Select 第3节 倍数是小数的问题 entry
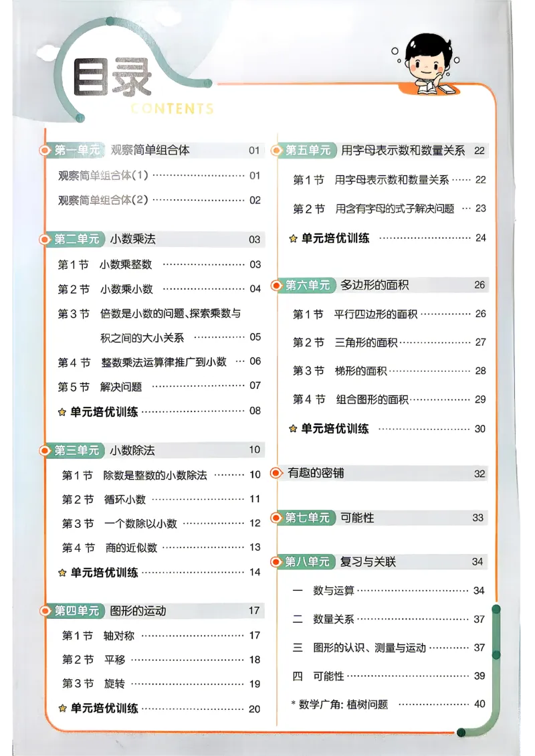535x756 pixels. coord(149,314)
